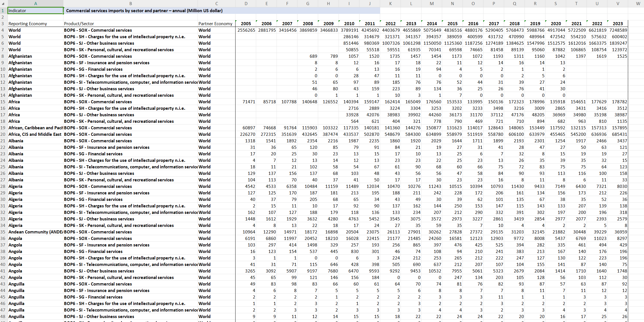This screenshot has height=322, width=644.
Task: Select row header 48
Action: click(3, 317)
